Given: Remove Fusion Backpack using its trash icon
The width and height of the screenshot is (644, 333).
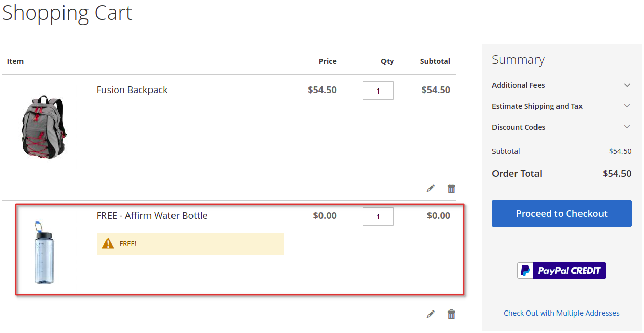Looking at the screenshot, I should point(451,188).
